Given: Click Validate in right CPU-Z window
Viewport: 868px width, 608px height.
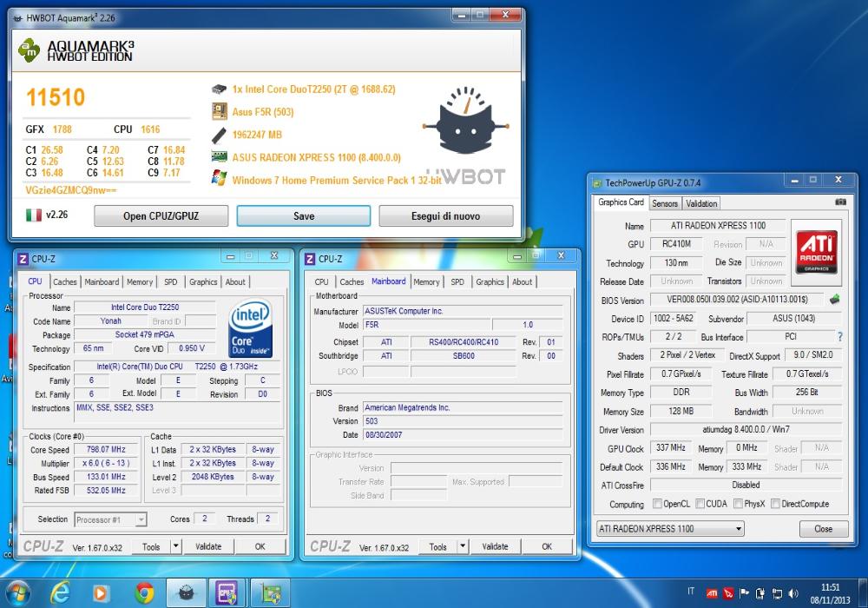Looking at the screenshot, I should pyautogui.click(x=495, y=546).
